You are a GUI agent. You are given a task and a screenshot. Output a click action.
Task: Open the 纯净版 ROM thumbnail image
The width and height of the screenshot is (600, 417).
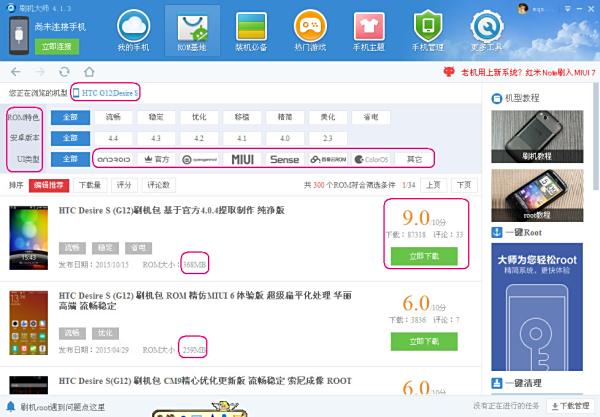click(29, 238)
